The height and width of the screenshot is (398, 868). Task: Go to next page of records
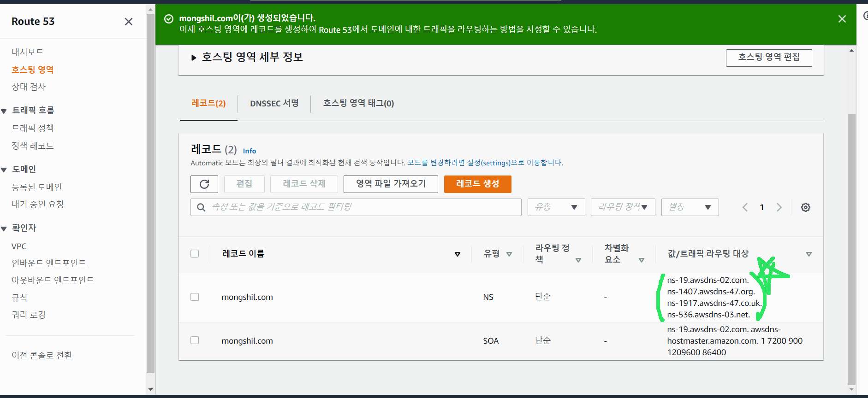pos(779,207)
